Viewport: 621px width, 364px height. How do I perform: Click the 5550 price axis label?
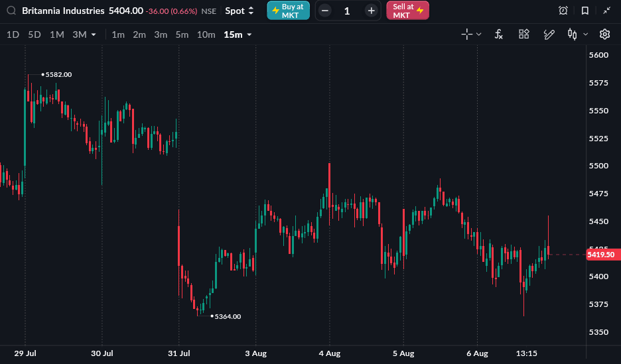point(598,110)
